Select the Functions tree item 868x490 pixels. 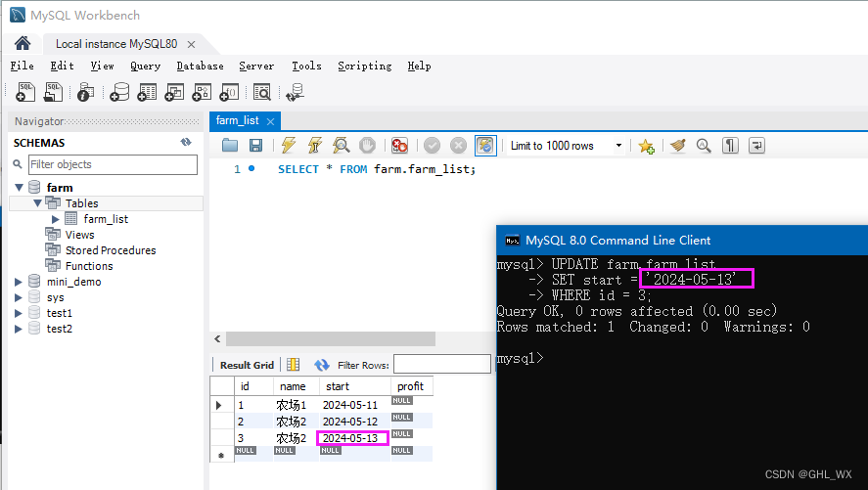pyautogui.click(x=89, y=266)
